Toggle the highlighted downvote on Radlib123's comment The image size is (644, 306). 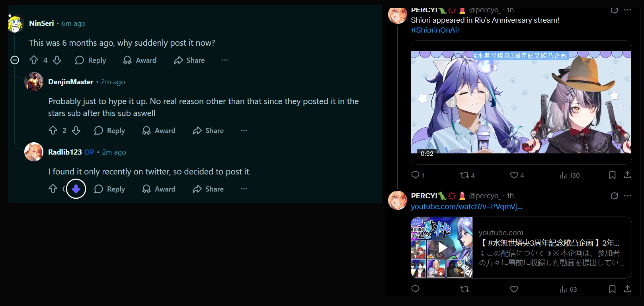tap(76, 189)
